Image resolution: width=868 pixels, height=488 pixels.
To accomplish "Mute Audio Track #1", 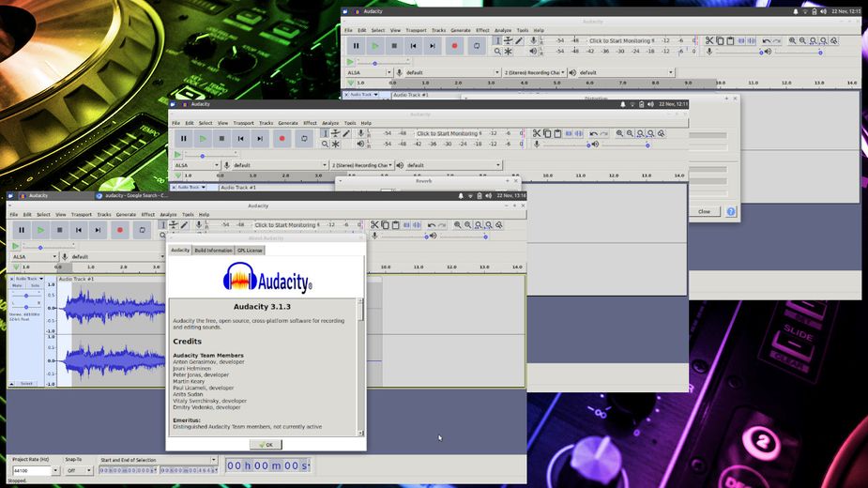I will tap(17, 285).
